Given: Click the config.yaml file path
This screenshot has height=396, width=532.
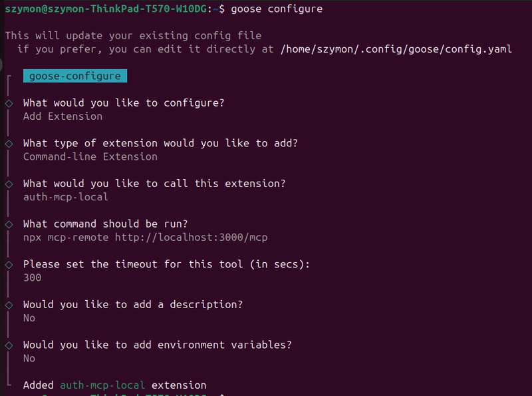Looking at the screenshot, I should coord(396,49).
